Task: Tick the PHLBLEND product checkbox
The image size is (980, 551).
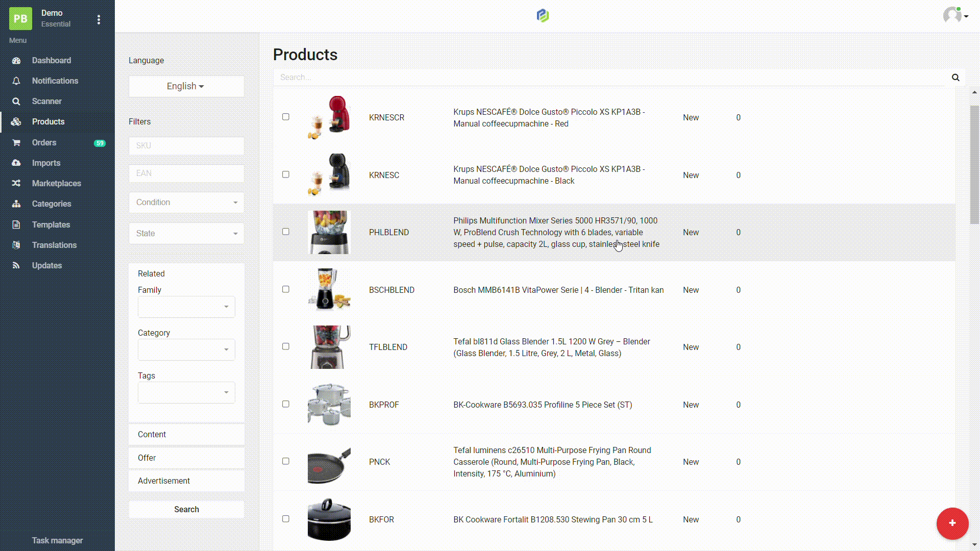Action: click(x=286, y=232)
